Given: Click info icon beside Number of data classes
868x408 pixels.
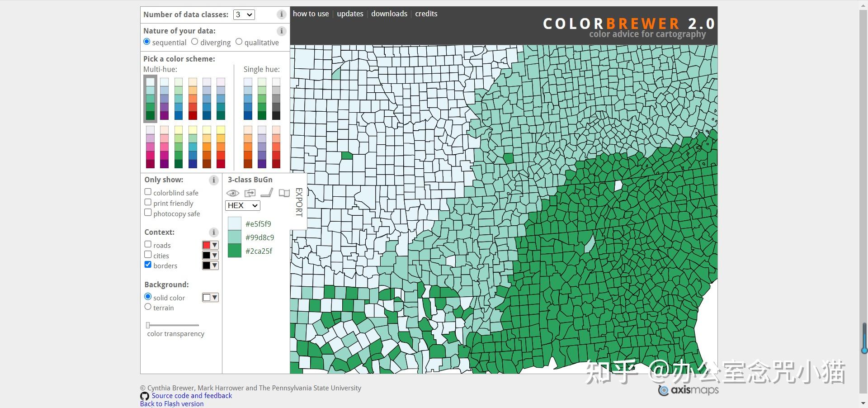Looking at the screenshot, I should pyautogui.click(x=281, y=14).
